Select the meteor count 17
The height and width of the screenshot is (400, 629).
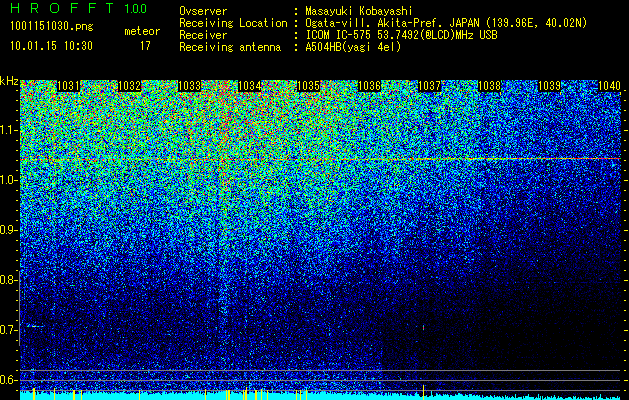pos(145,46)
